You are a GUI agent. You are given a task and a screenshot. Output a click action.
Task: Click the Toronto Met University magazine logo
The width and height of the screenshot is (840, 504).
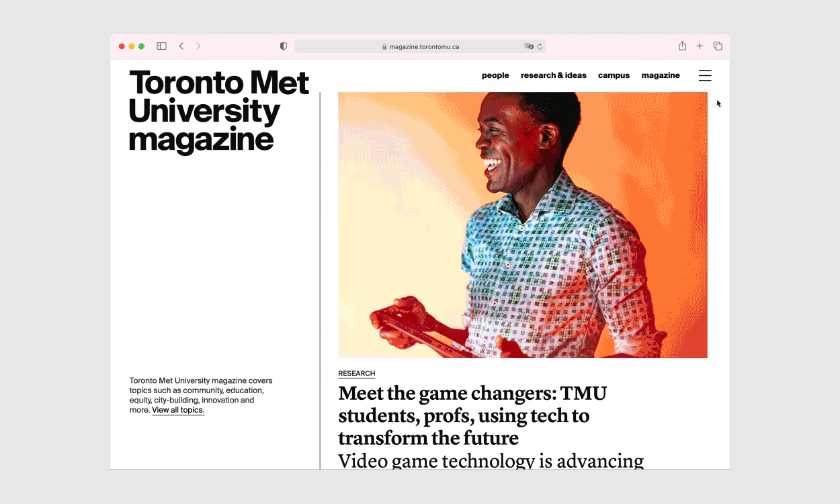[x=218, y=112]
